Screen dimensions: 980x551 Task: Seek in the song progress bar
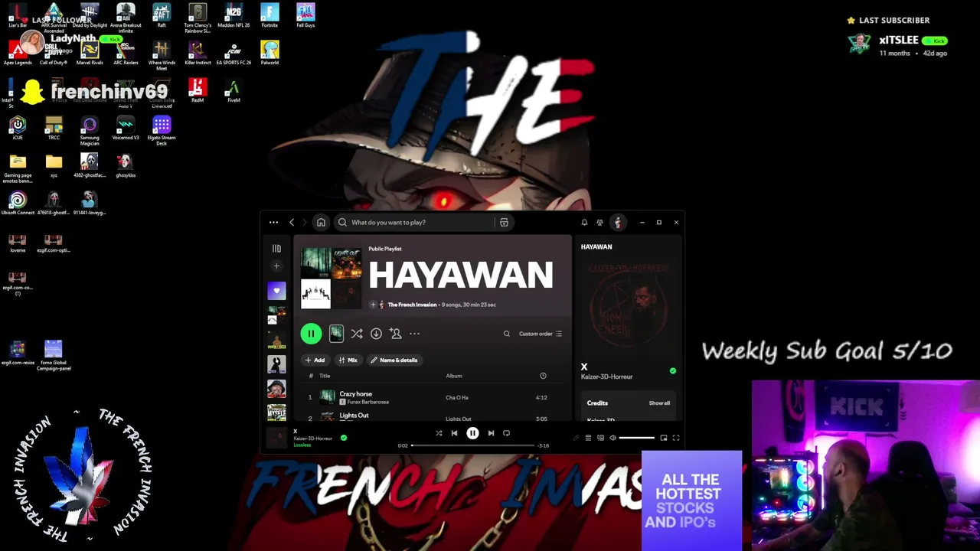(x=473, y=445)
